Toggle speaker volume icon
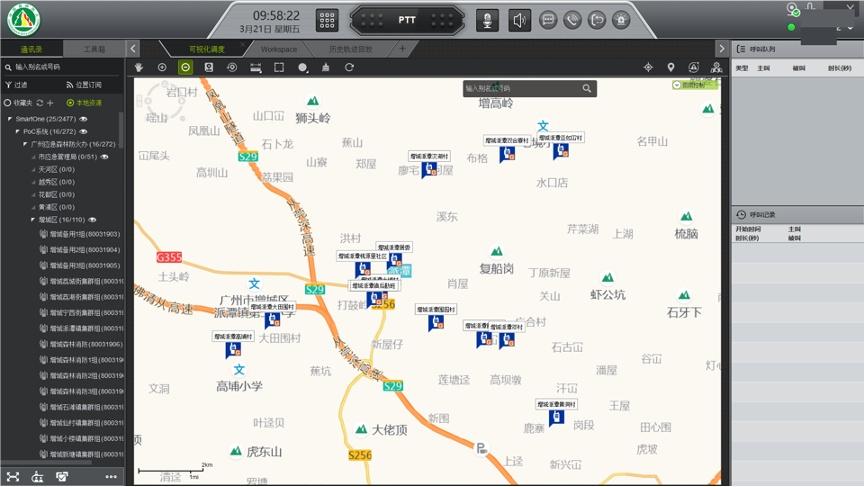Viewport: 864px width, 487px height. tap(518, 20)
